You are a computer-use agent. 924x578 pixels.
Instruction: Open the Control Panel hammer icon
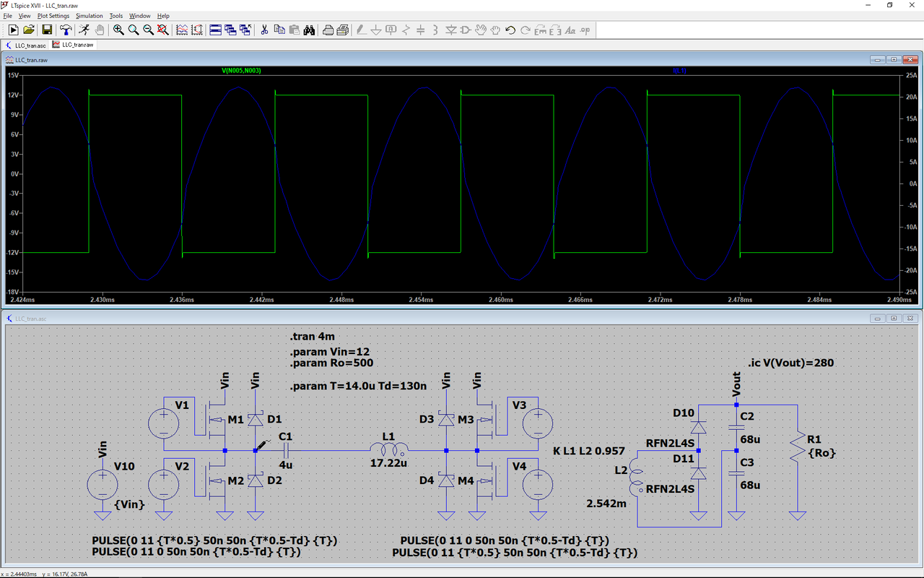click(x=66, y=30)
